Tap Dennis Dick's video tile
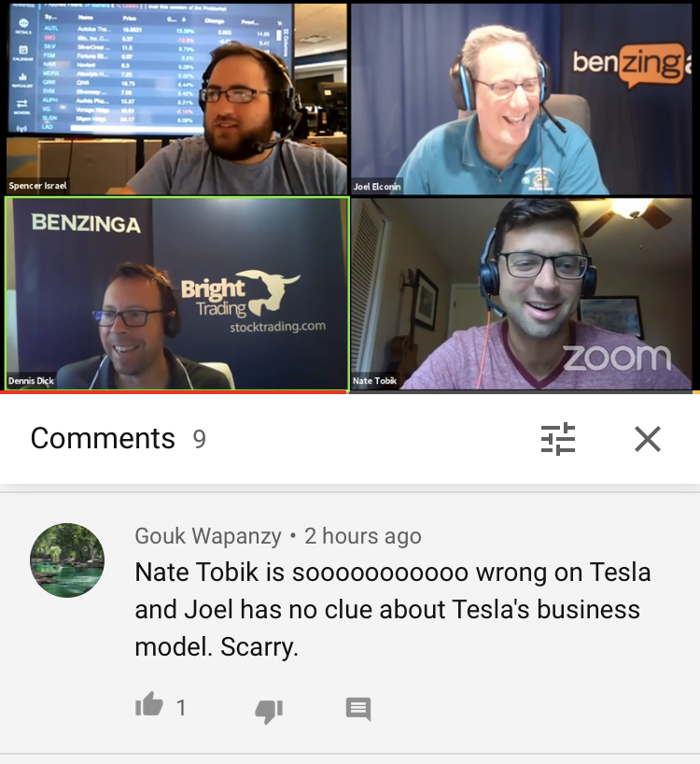This screenshot has height=764, width=700. pos(176,293)
